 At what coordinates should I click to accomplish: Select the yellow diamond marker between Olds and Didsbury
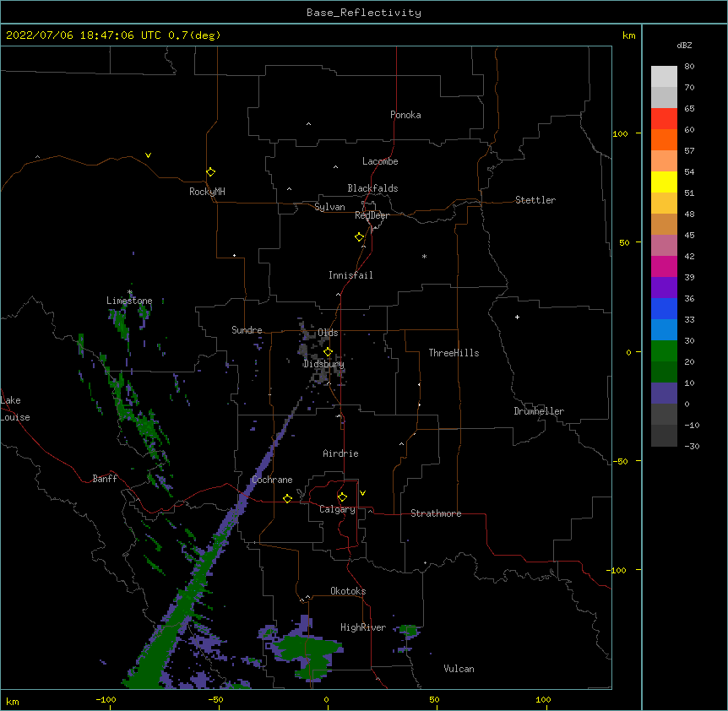tap(328, 352)
